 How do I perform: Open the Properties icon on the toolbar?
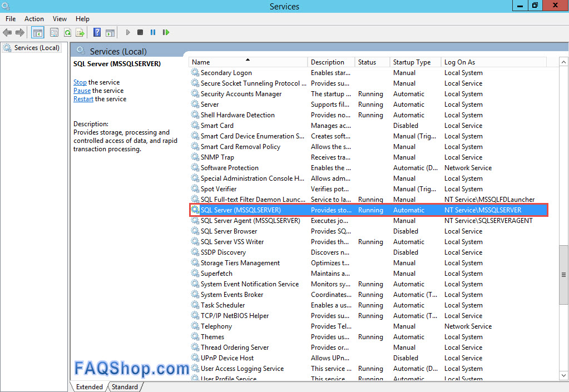[x=53, y=32]
